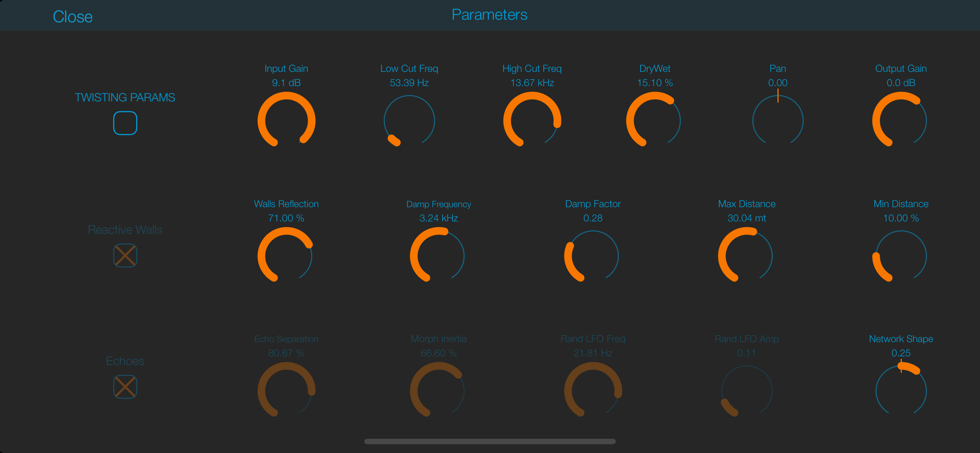Click the Parameters title
Image resolution: width=980 pixels, height=453 pixels.
(490, 15)
